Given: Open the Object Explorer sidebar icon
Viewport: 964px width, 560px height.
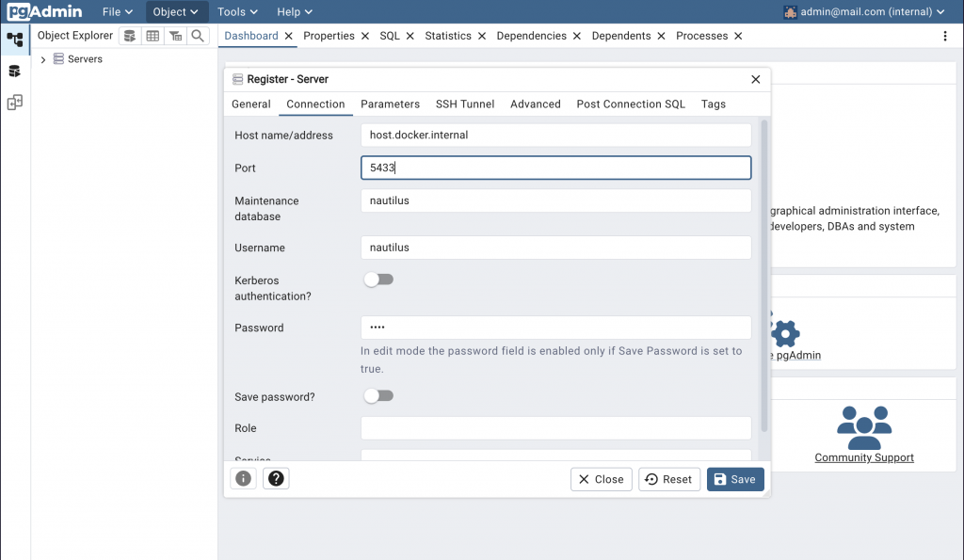Looking at the screenshot, I should [15, 40].
